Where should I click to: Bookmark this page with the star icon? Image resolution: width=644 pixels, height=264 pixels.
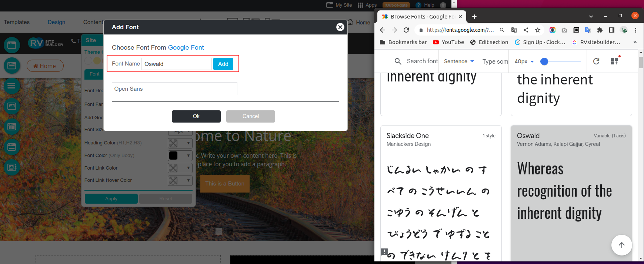click(x=538, y=30)
